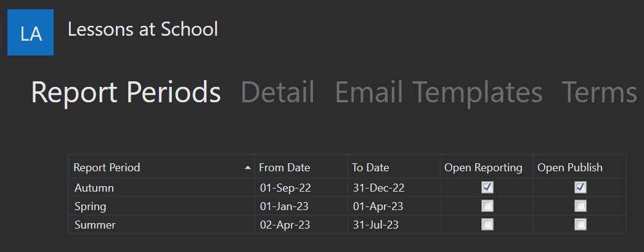Enable Open Publish for Spring
This screenshot has width=644, height=252.
580,206
